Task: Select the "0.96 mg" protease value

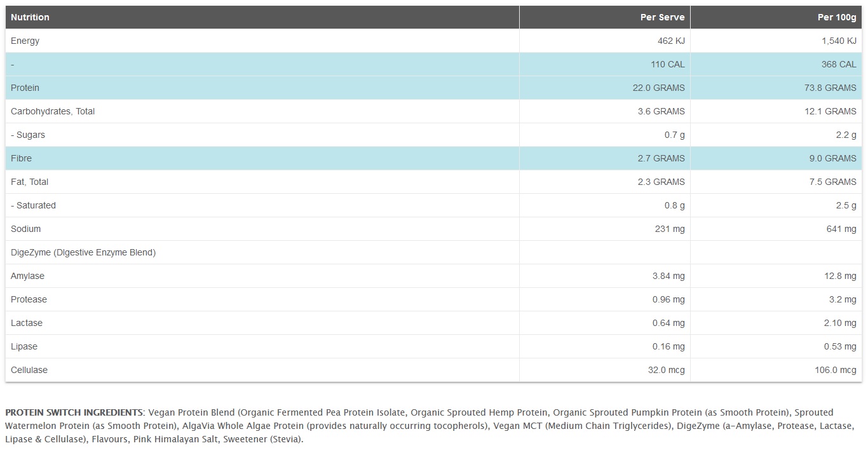Action: click(668, 299)
